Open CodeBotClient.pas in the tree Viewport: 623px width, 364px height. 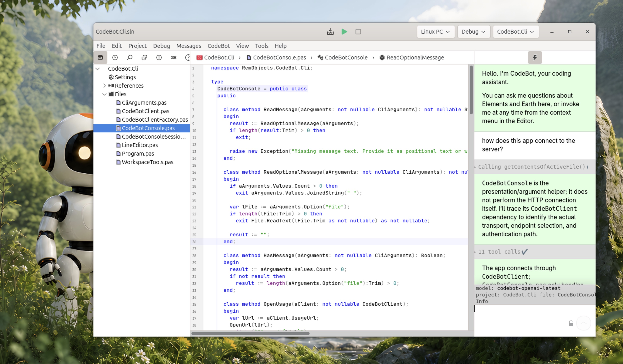coord(145,111)
